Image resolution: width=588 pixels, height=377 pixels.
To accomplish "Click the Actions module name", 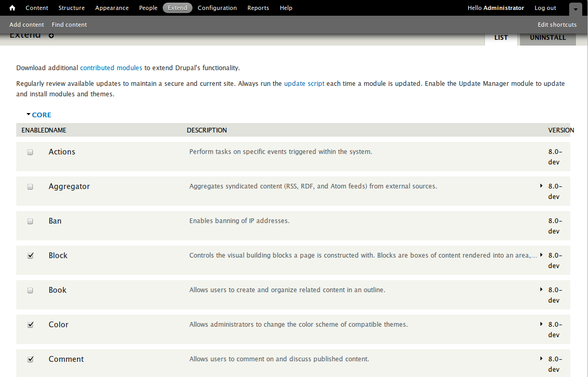I will tap(62, 152).
